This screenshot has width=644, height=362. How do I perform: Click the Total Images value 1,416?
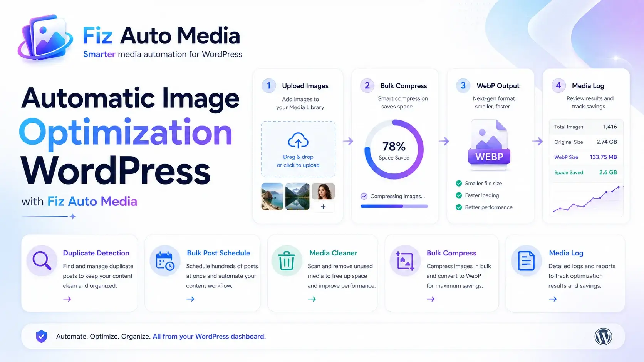point(610,127)
